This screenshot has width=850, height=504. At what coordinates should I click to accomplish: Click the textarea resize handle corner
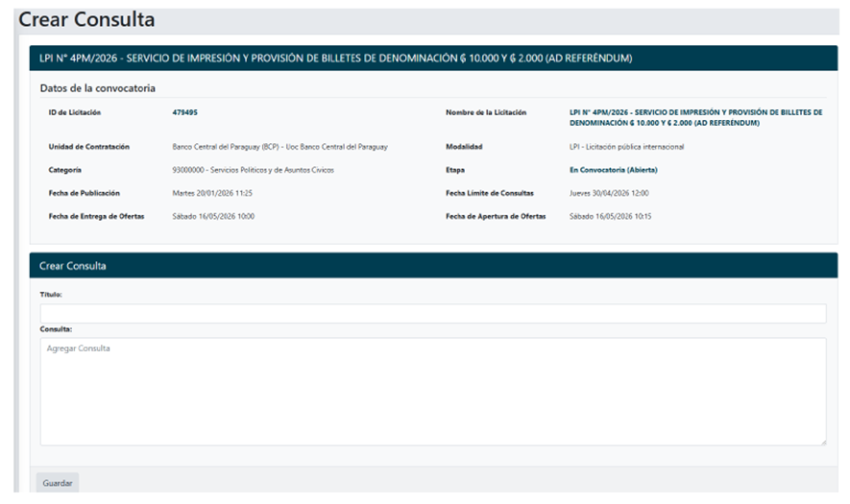(x=822, y=442)
